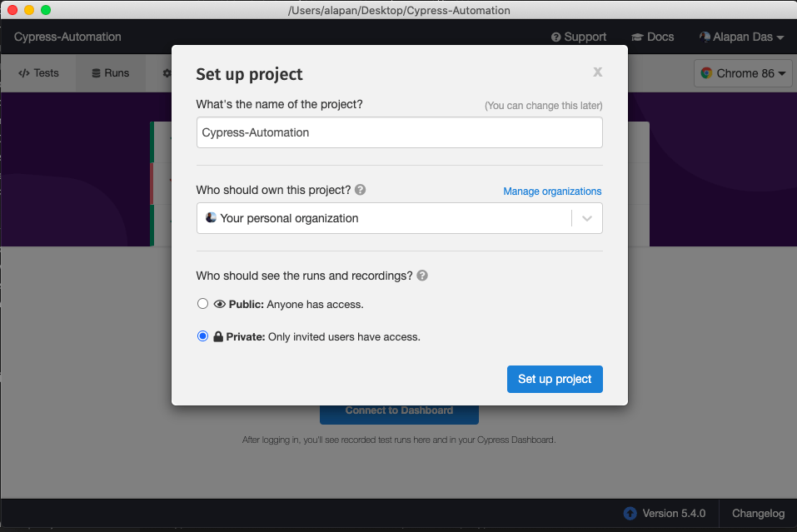797x532 pixels.
Task: Click the Alapan Das avatar icon
Action: tap(705, 37)
